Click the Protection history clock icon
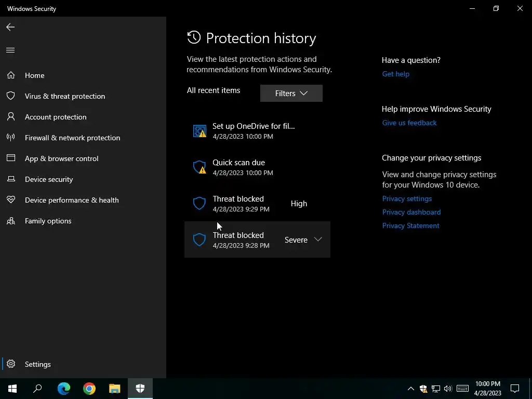532x399 pixels. (194, 37)
